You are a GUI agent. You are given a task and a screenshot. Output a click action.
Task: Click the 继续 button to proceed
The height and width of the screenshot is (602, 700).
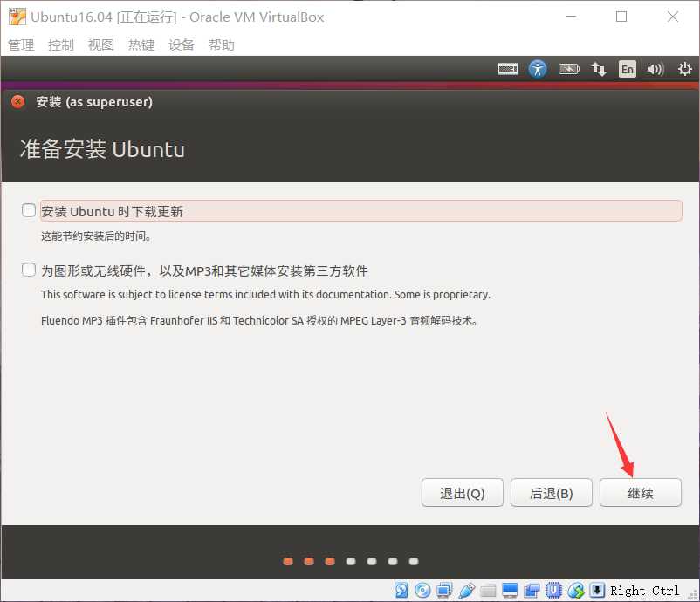[640, 493]
